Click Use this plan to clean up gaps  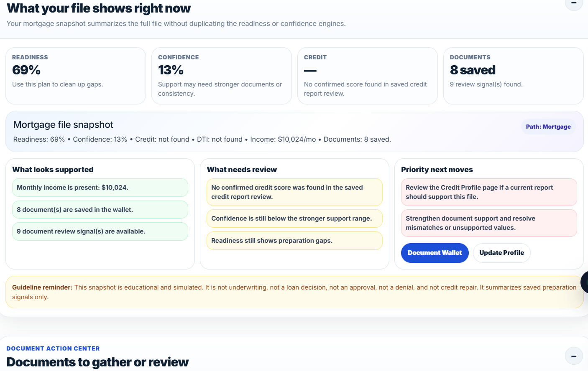click(x=58, y=84)
